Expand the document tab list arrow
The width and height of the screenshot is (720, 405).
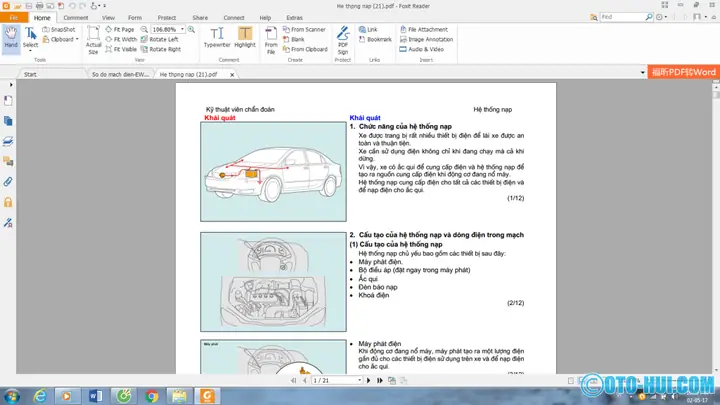[642, 73]
